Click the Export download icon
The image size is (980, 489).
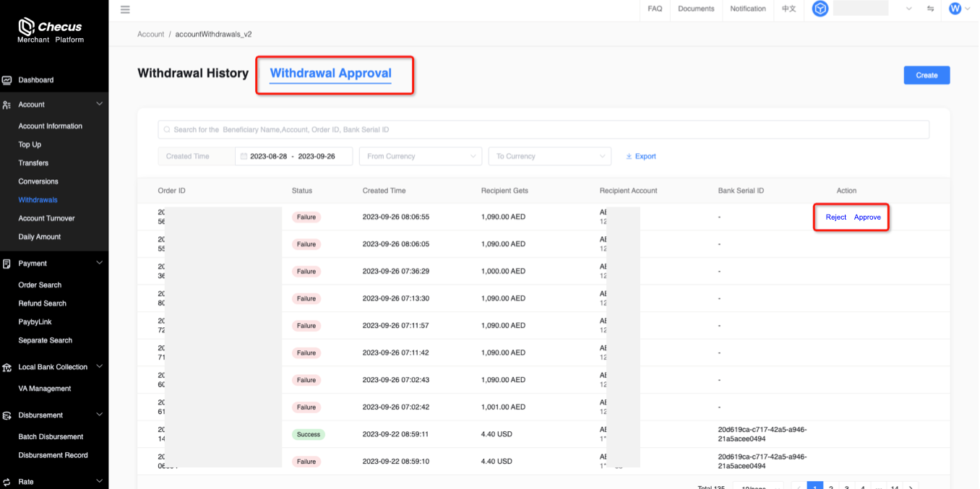pos(629,156)
